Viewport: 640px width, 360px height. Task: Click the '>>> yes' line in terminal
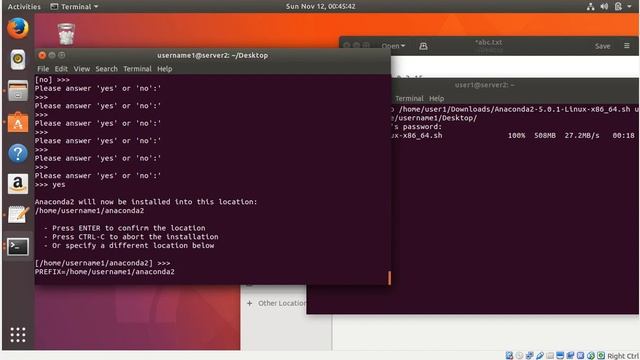(x=50, y=184)
